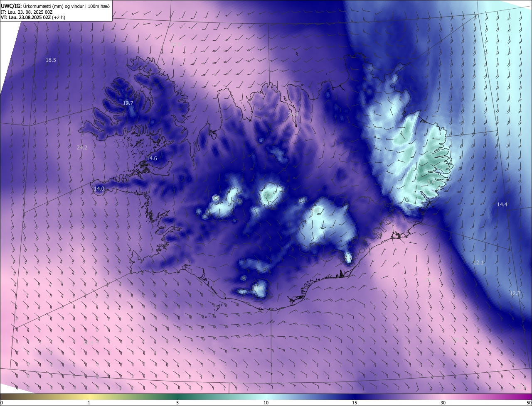Click the 1 tick on the color scale

tap(89, 403)
